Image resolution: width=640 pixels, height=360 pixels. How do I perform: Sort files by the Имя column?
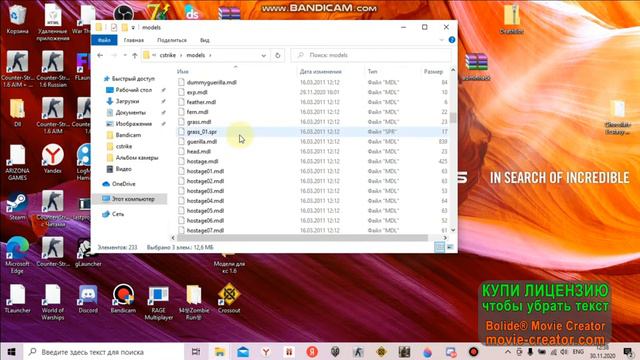point(183,71)
